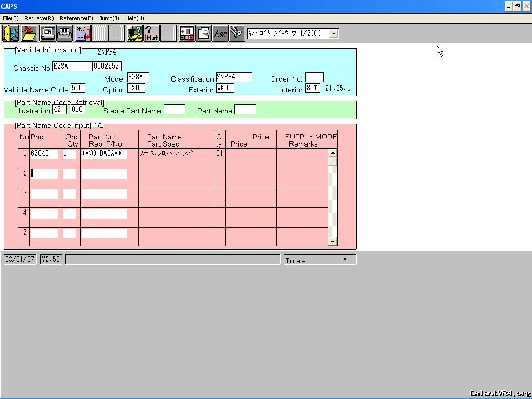Open the Retrieve(R) menu
The height and width of the screenshot is (399, 532).
[x=39, y=18]
